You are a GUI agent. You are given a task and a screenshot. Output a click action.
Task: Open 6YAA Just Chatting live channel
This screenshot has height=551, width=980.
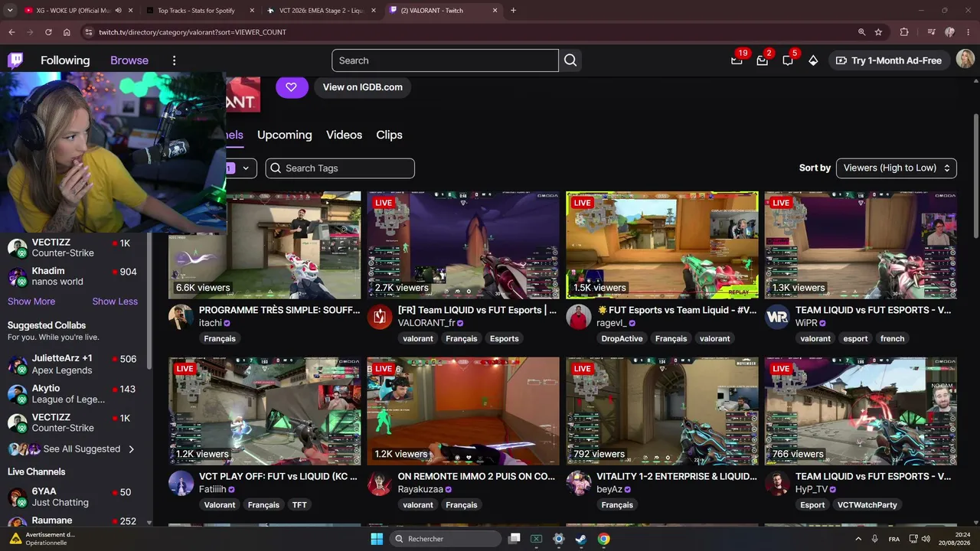pyautogui.click(x=73, y=497)
